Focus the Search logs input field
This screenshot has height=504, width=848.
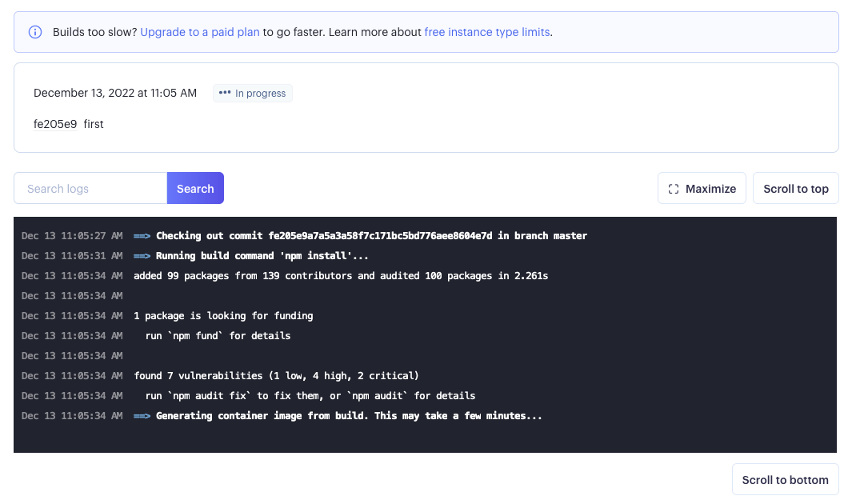(90, 189)
